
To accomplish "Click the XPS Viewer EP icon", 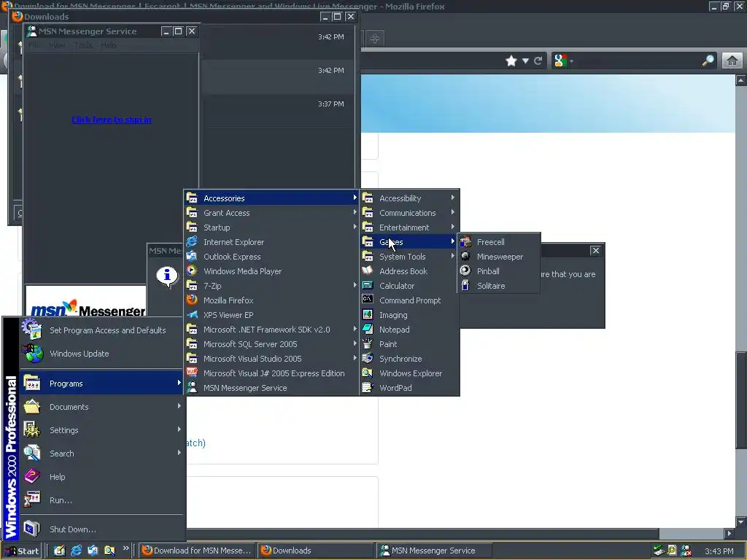I will (192, 315).
